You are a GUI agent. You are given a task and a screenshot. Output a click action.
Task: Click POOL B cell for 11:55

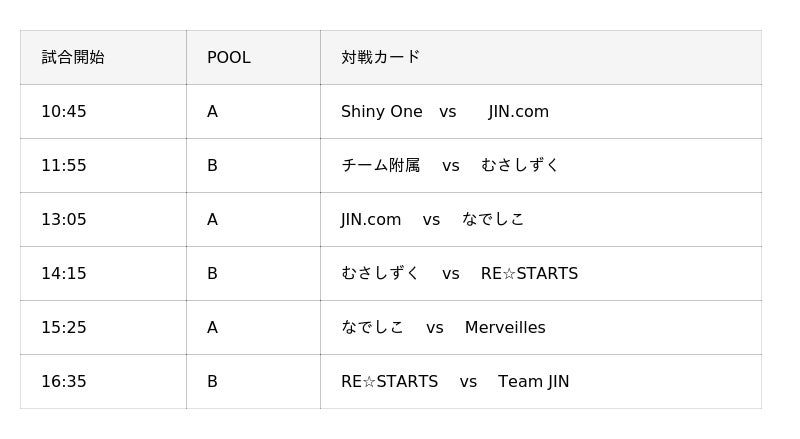212,166
